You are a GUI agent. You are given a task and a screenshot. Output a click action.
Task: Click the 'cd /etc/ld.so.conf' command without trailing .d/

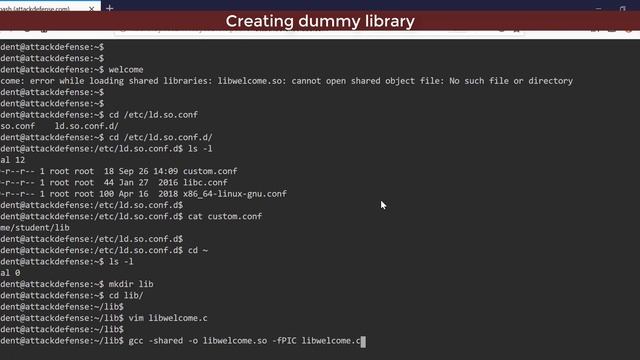click(x=153, y=115)
